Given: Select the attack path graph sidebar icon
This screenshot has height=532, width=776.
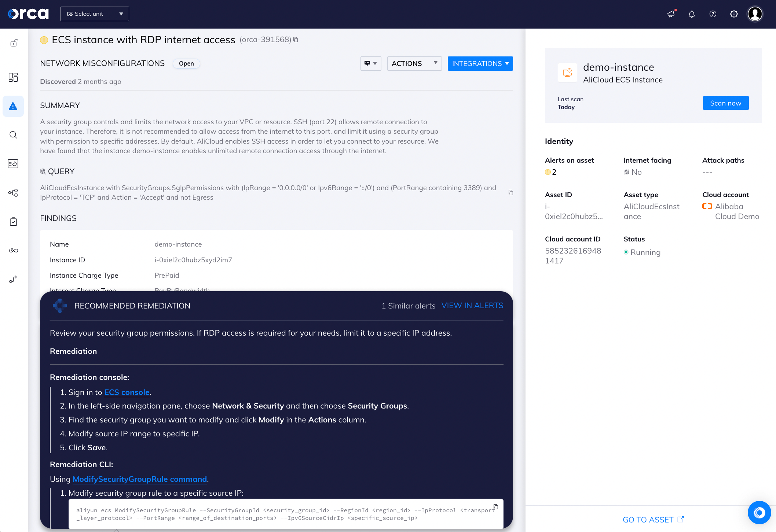Looking at the screenshot, I should click(x=13, y=192).
